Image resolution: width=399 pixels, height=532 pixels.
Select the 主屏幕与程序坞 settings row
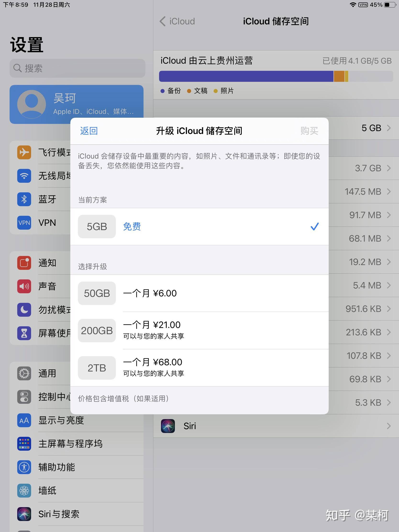click(77, 444)
